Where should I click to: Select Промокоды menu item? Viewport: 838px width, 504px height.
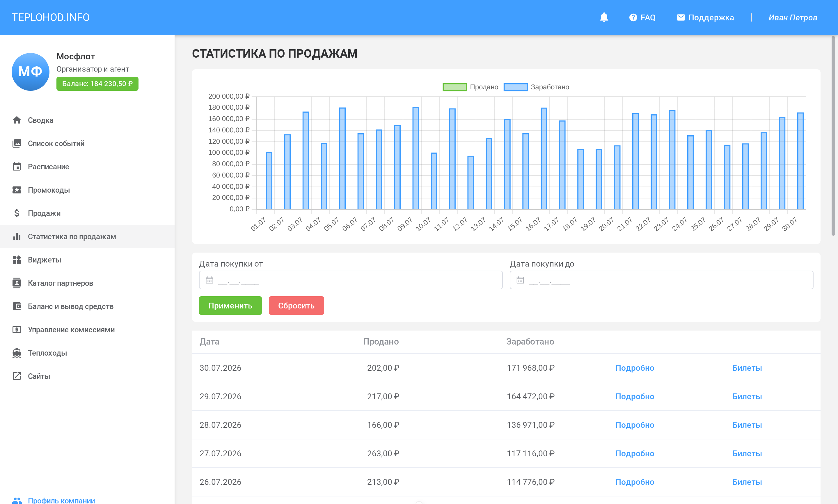(x=87, y=190)
